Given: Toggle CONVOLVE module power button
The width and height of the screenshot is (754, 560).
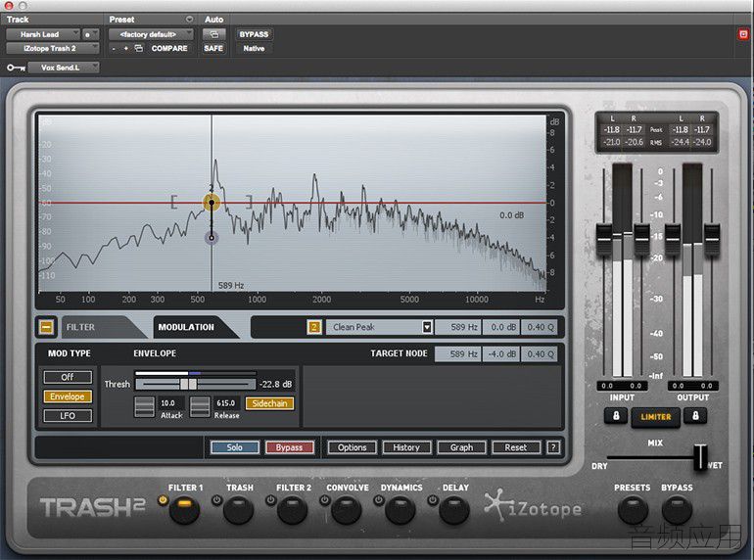Looking at the screenshot, I should (x=324, y=500).
